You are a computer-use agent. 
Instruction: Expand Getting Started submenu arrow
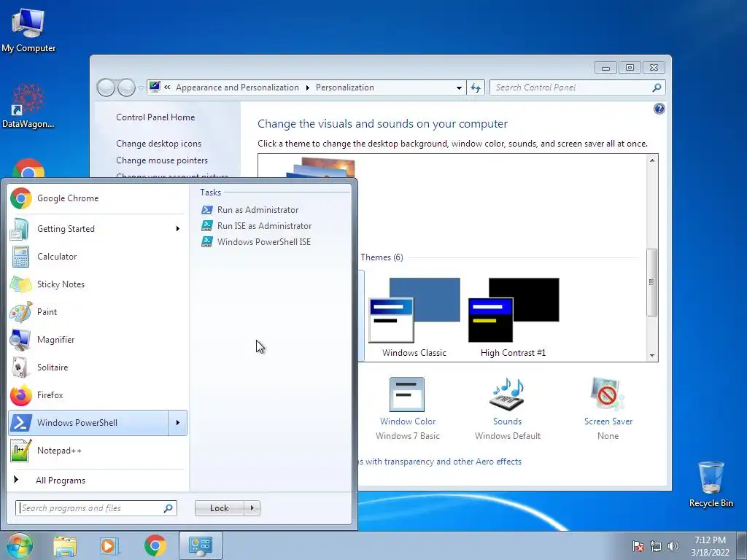(178, 228)
